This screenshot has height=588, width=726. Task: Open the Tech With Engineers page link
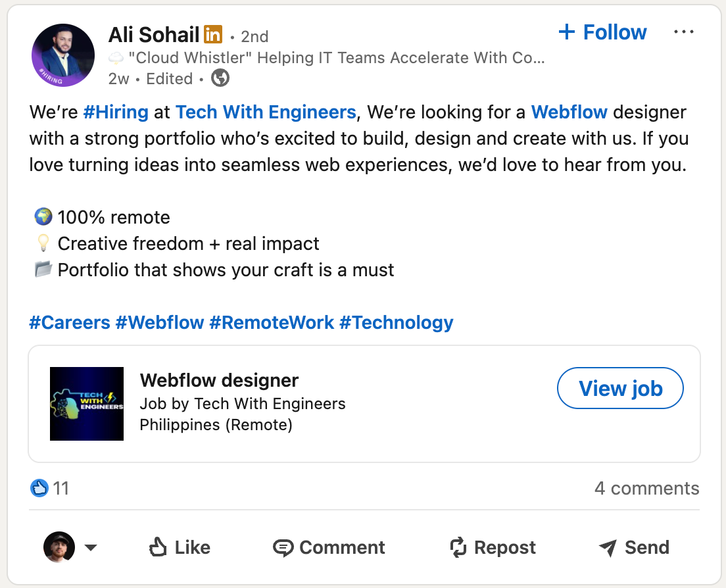(x=266, y=112)
